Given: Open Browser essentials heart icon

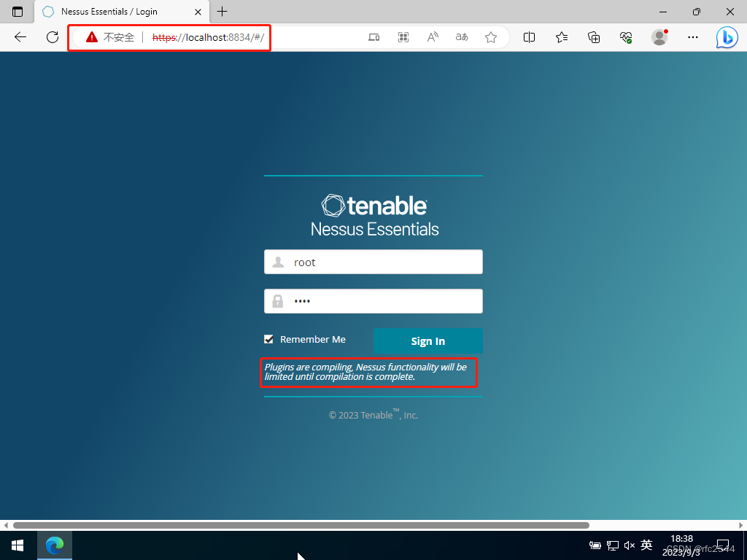Looking at the screenshot, I should [626, 37].
